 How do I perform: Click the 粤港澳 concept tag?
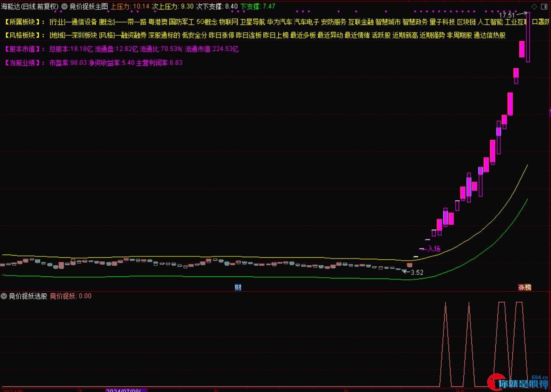157,22
